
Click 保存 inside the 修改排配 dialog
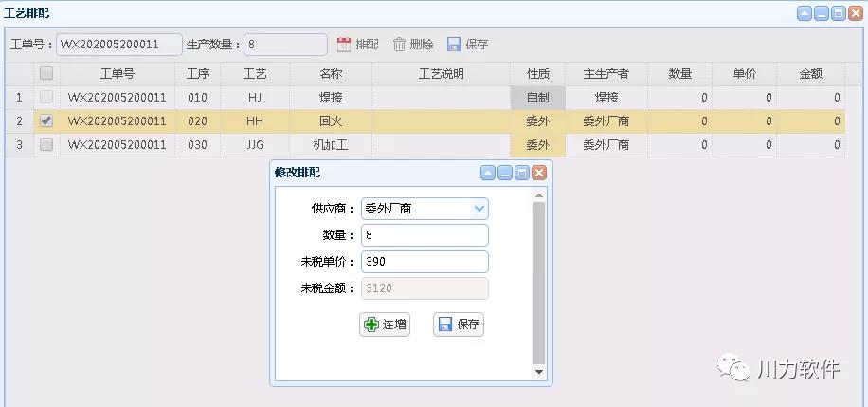click(459, 324)
